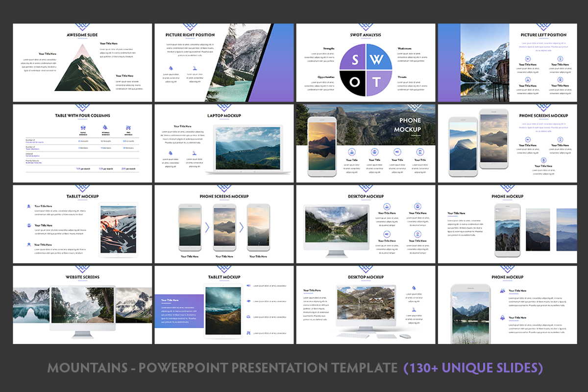The height and width of the screenshot is (392, 588).
Task: Select the lock icon on the Phone Mockup slide
Action: point(420,151)
